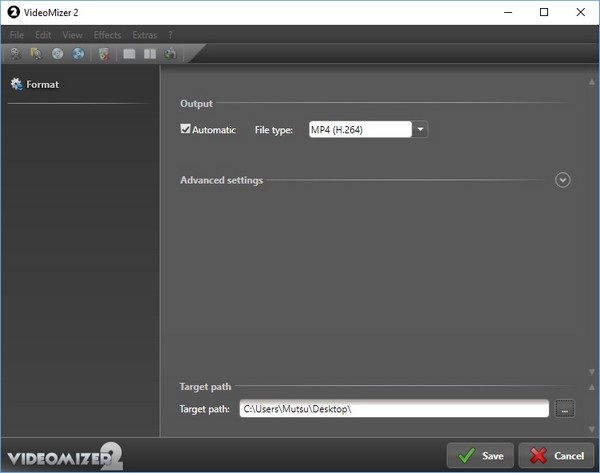The height and width of the screenshot is (473, 600).
Task: Click the VideoMizer 2 title bar logo
Action: (x=13, y=12)
